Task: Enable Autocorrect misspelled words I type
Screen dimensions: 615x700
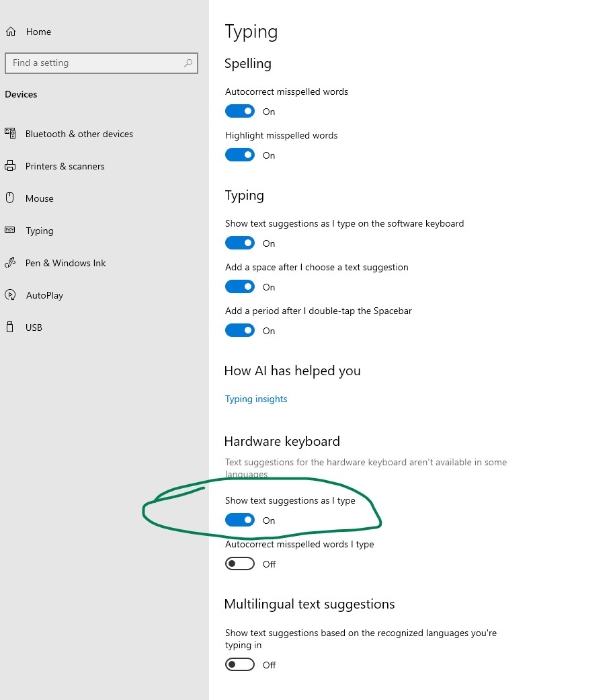Action: [x=240, y=564]
